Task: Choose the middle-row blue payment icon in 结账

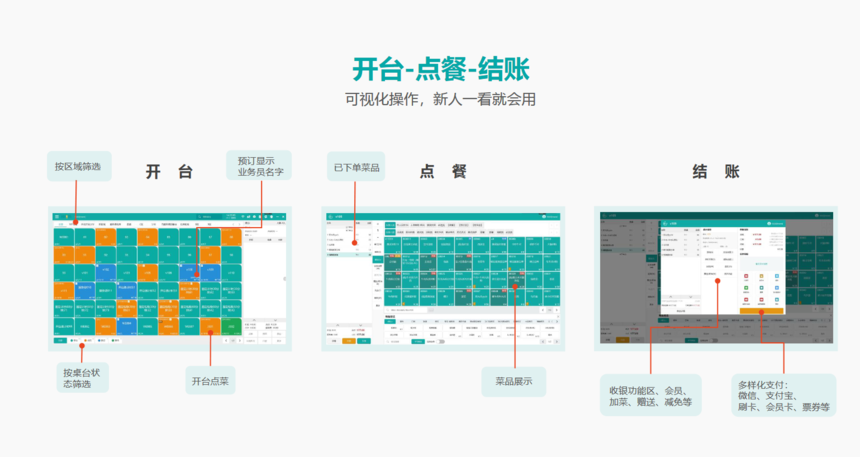Action: tap(777, 287)
